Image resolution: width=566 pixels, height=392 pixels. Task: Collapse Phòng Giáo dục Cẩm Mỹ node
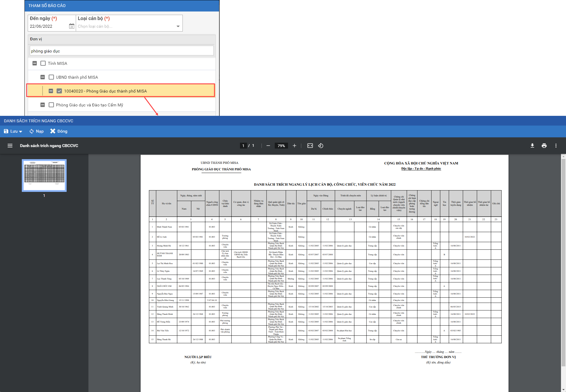click(x=42, y=105)
